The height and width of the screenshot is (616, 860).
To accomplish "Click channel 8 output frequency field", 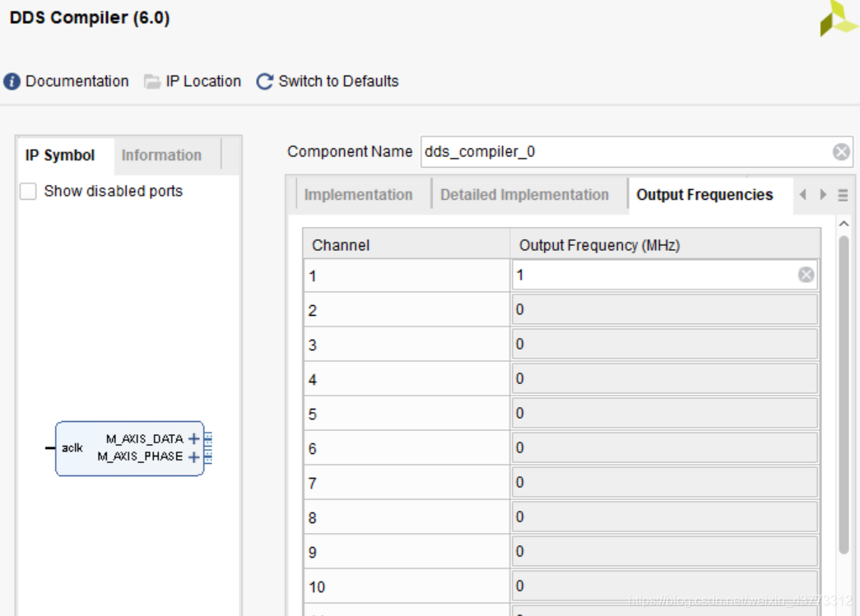I will click(x=665, y=516).
